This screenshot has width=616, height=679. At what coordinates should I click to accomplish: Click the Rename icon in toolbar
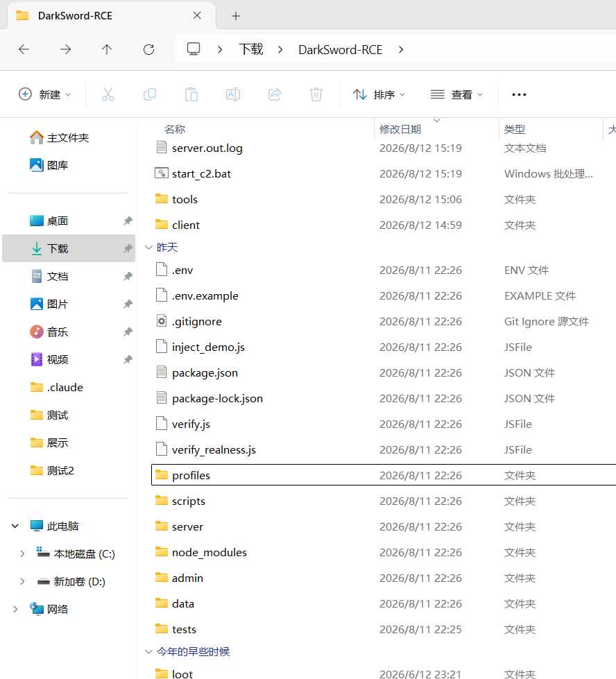pyautogui.click(x=233, y=94)
